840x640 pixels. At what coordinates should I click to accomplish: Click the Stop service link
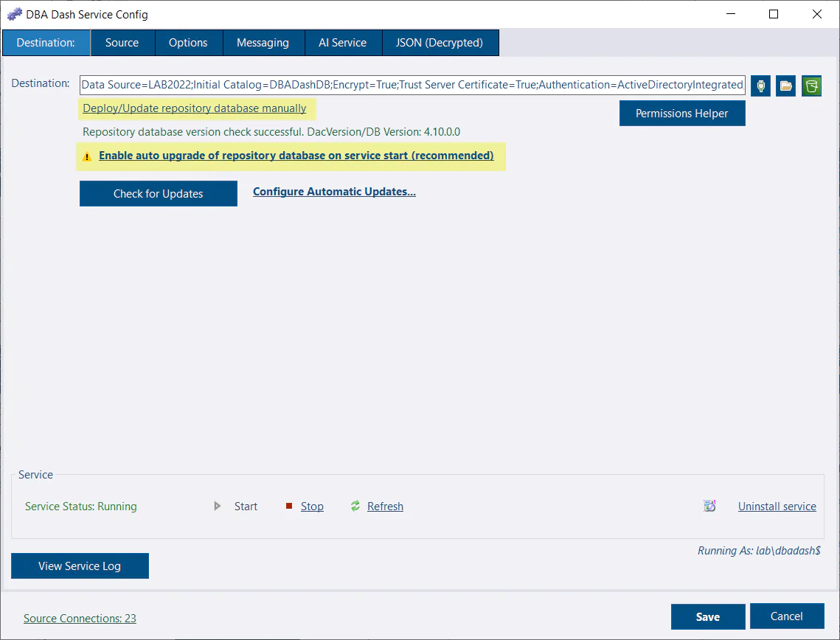tap(312, 506)
